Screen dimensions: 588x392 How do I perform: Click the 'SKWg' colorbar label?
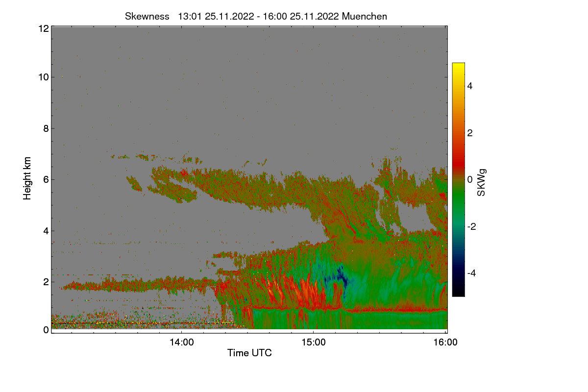point(482,182)
